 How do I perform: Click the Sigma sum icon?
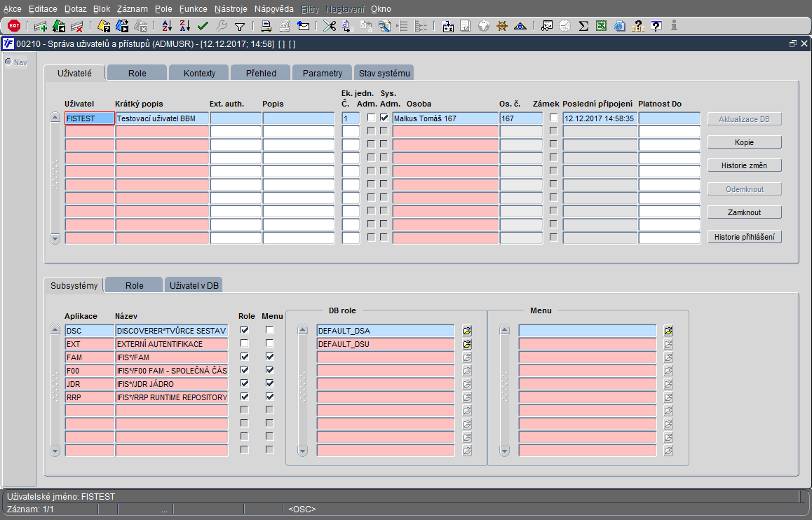click(x=583, y=25)
